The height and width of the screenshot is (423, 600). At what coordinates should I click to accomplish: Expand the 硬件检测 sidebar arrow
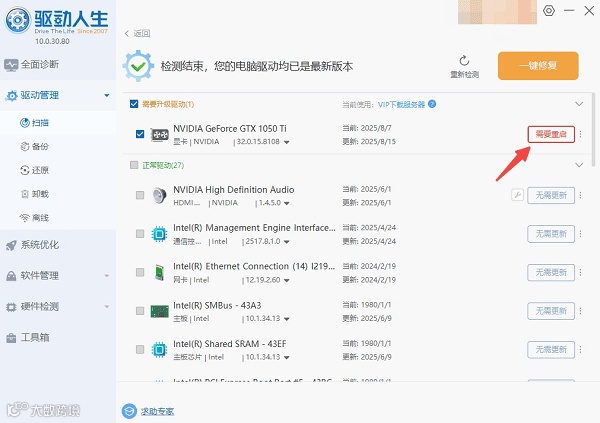pos(107,307)
